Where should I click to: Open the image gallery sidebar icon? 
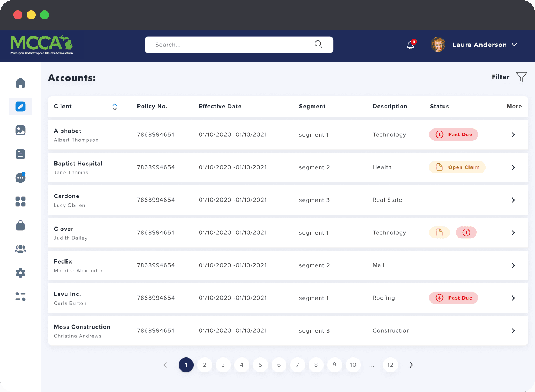point(20,130)
